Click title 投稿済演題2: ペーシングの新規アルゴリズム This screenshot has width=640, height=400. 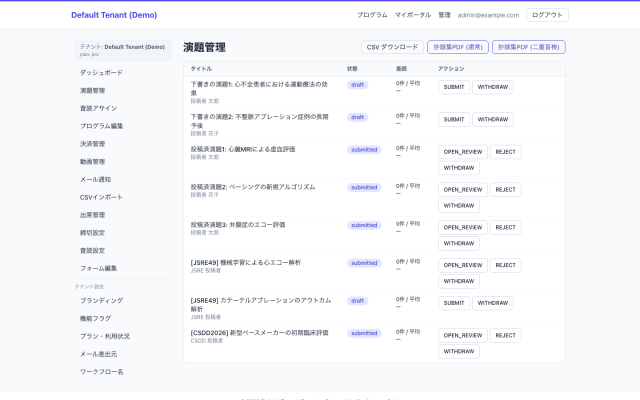click(x=253, y=187)
